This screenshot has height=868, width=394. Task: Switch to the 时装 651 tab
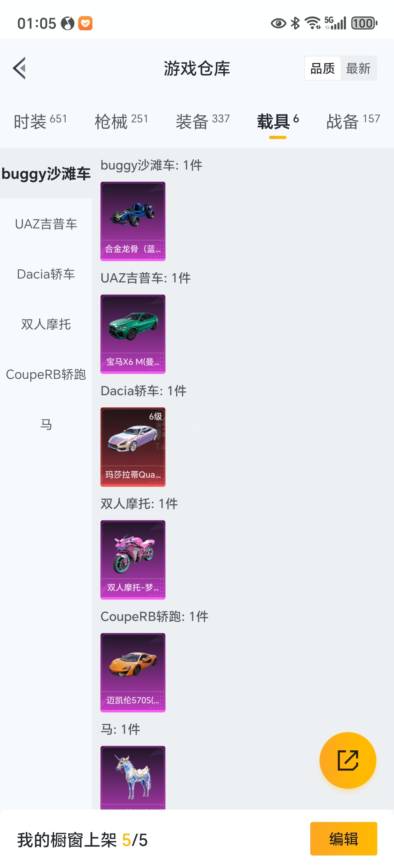41,121
